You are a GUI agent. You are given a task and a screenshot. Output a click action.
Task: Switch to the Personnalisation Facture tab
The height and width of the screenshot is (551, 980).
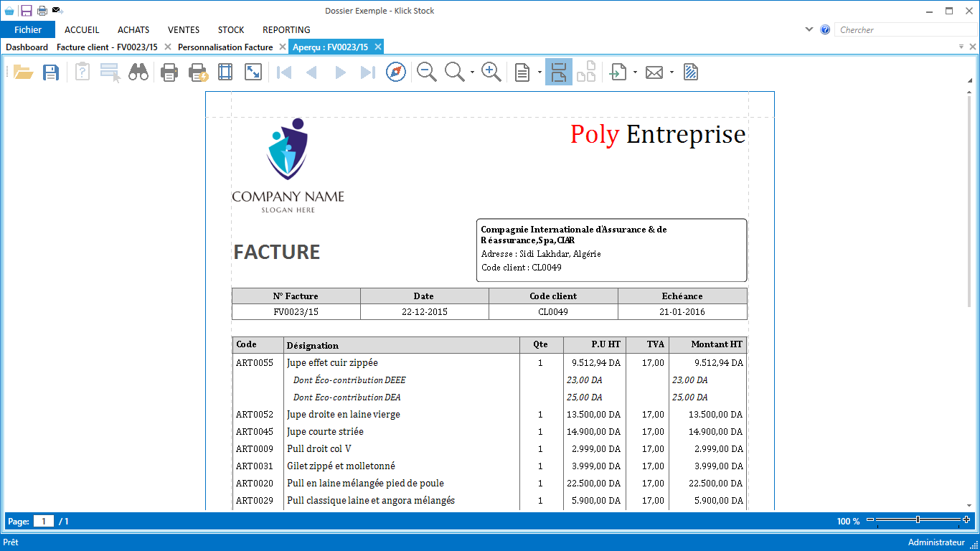coord(225,47)
